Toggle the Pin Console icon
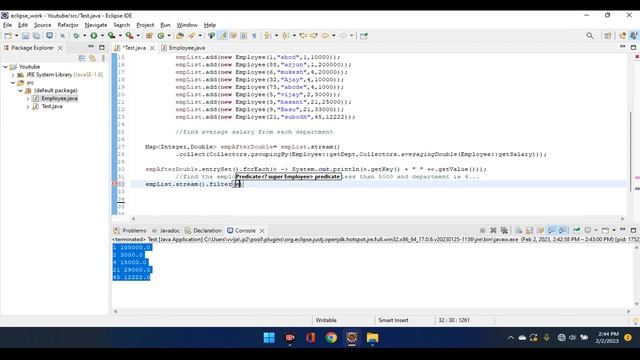This screenshot has width=640, height=360. (576, 231)
